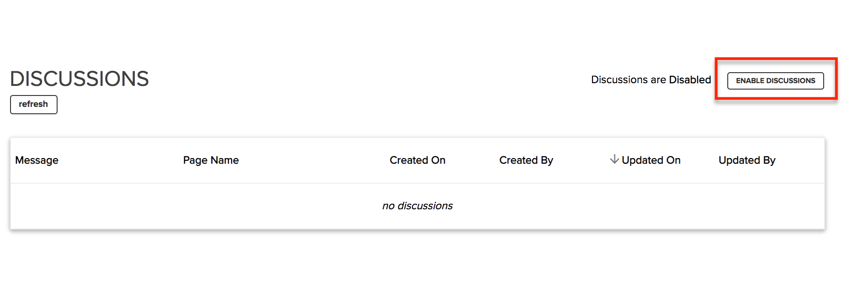Screen dimensions: 868x308
Task: Sort the table by Message column
Action: point(37,160)
